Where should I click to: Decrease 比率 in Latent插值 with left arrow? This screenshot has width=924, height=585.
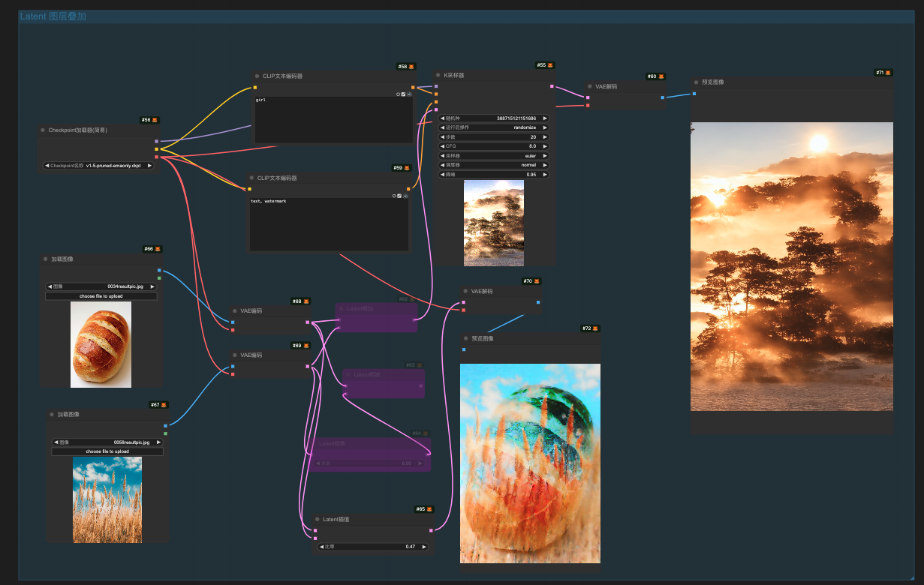321,547
